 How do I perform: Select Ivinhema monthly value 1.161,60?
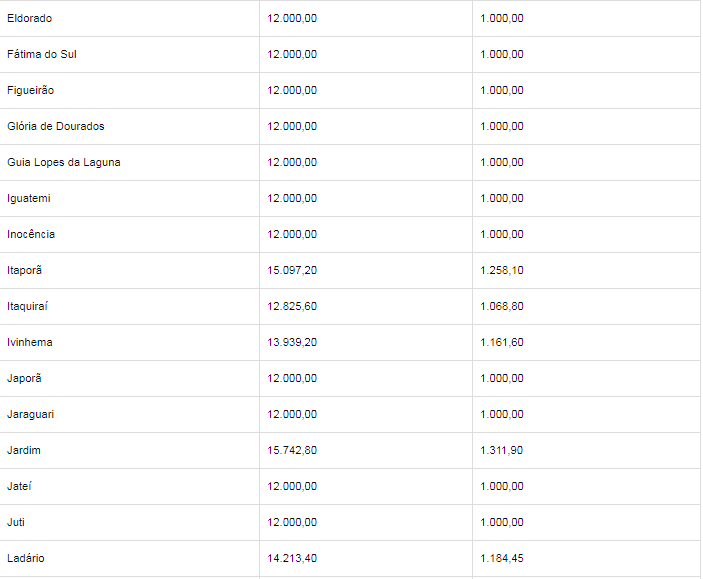click(501, 342)
